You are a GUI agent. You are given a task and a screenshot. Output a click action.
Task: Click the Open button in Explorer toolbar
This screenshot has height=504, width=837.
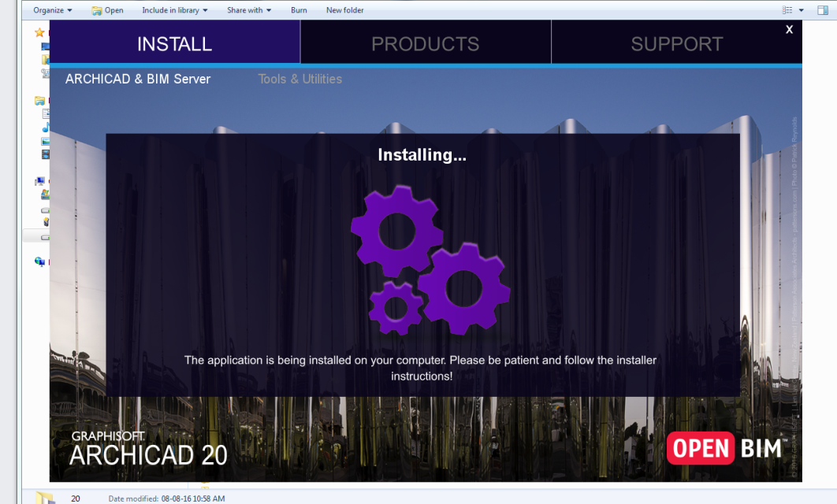pyautogui.click(x=108, y=10)
